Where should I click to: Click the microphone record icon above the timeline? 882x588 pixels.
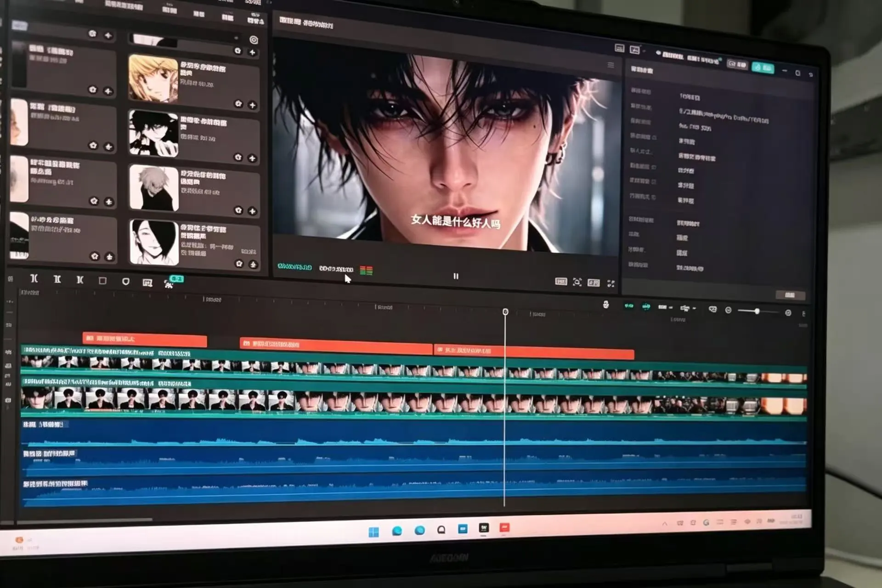(606, 304)
